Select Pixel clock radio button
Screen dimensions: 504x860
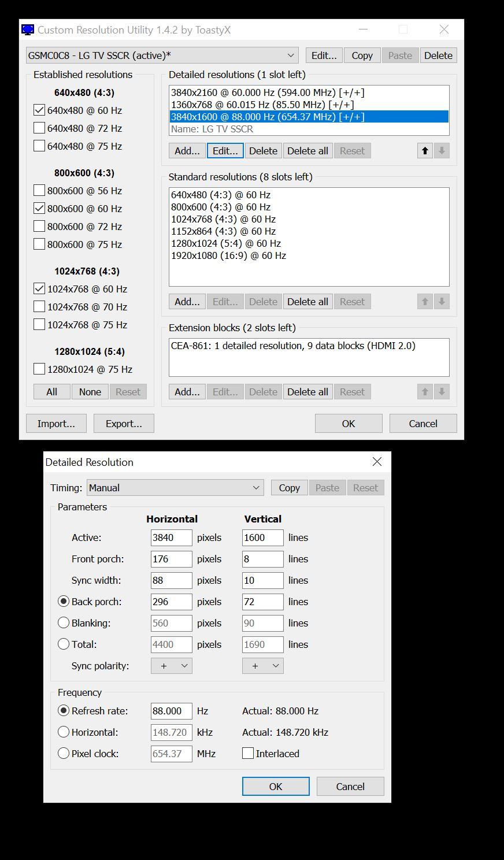coord(64,754)
